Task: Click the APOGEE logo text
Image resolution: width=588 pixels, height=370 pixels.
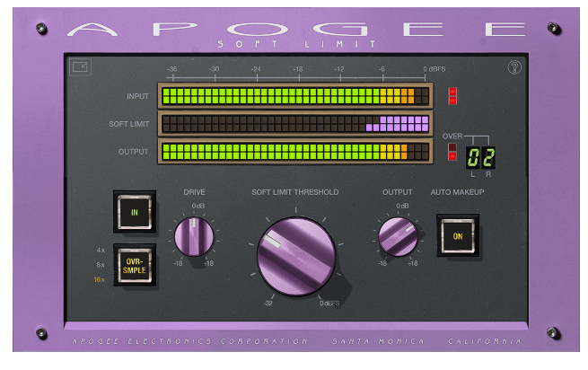Action: (x=296, y=30)
